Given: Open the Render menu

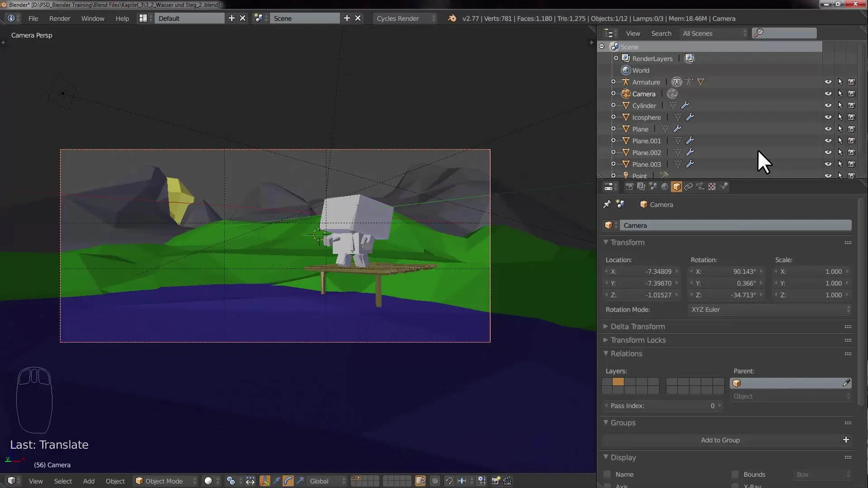Looking at the screenshot, I should click(x=60, y=19).
